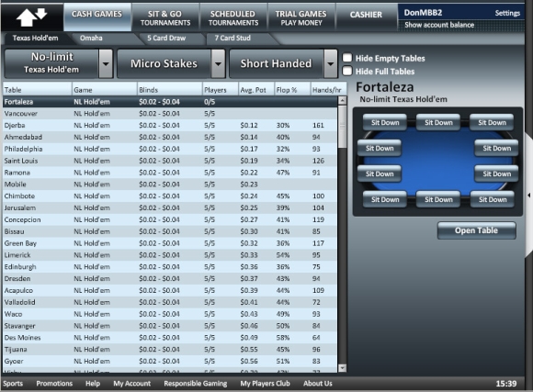Sit down at upper-left side seat
This screenshot has height=392, width=533.
pos(380,148)
